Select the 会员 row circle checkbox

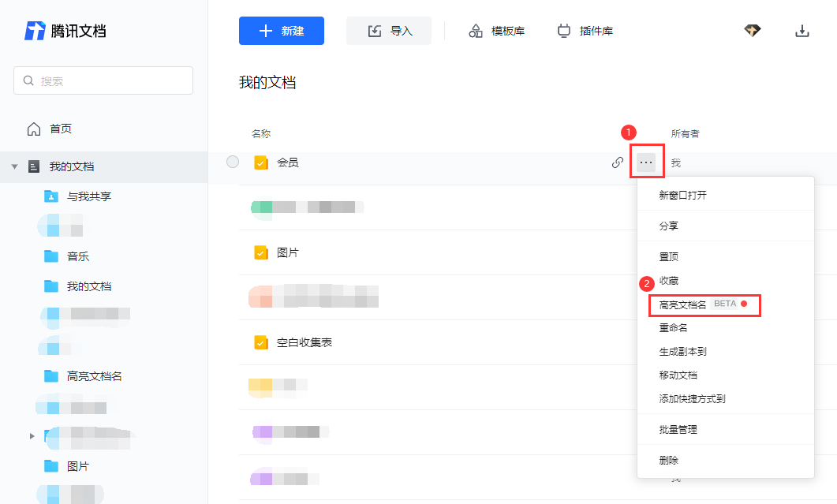coord(233,162)
